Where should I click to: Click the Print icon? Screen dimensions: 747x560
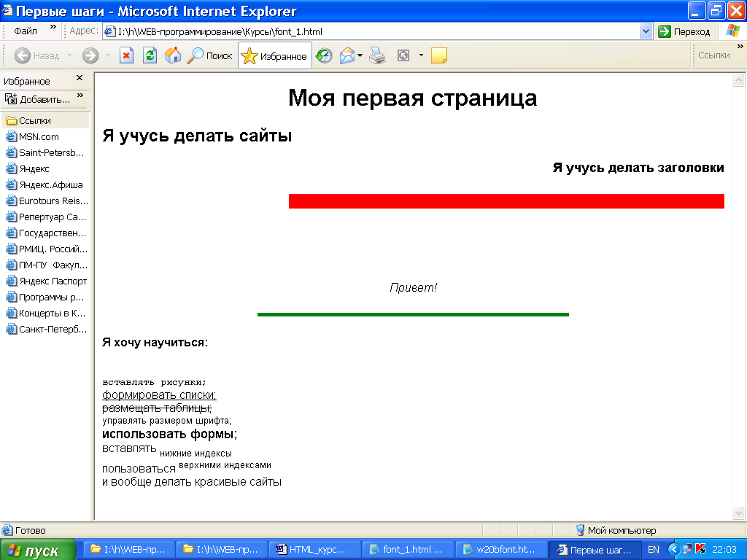[378, 55]
